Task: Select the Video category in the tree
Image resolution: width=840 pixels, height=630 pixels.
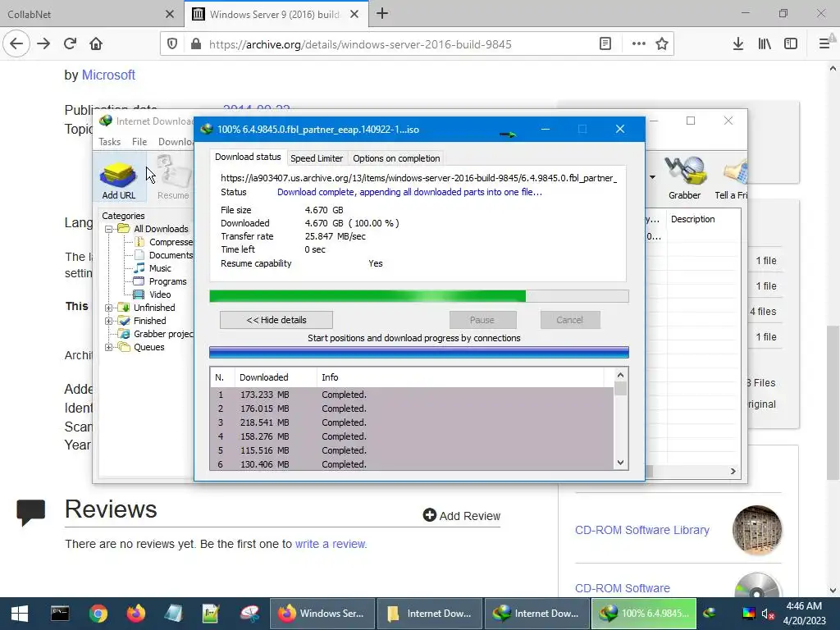Action: 160,294
